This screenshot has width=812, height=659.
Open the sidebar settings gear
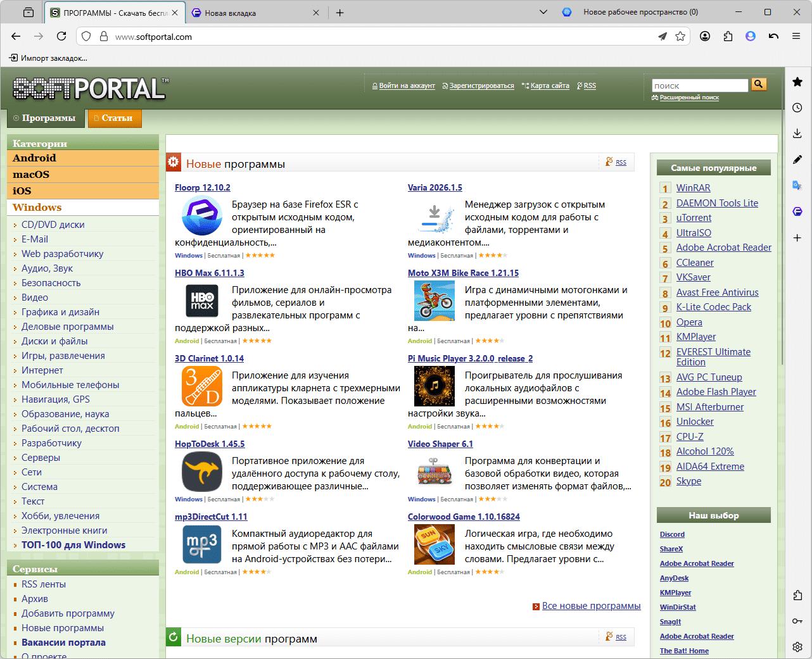click(x=797, y=647)
